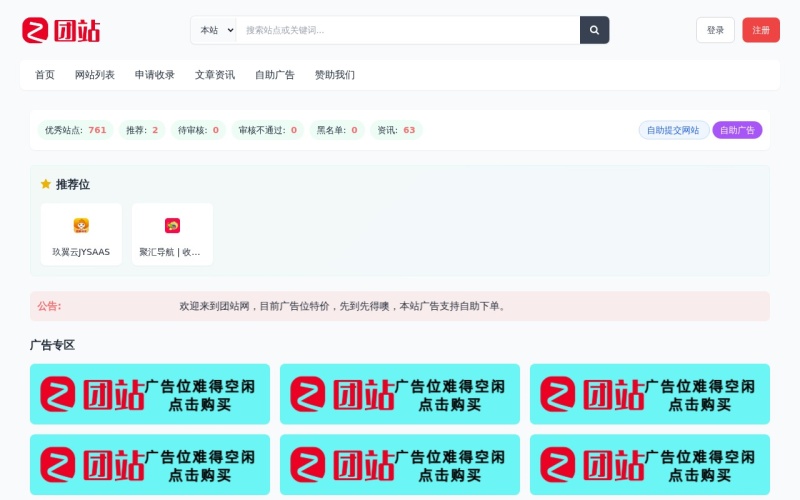Open the 本站 search scope dropdown

(214, 30)
